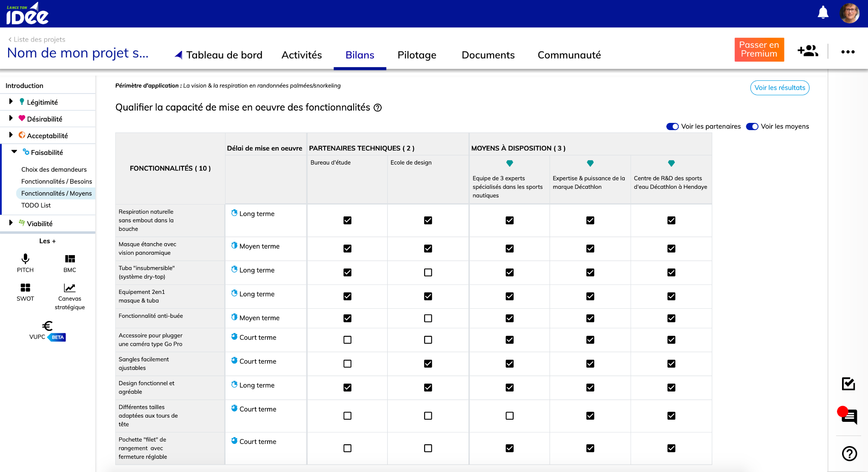This screenshot has width=868, height=472.
Task: Open the user profile avatar
Action: (849, 13)
